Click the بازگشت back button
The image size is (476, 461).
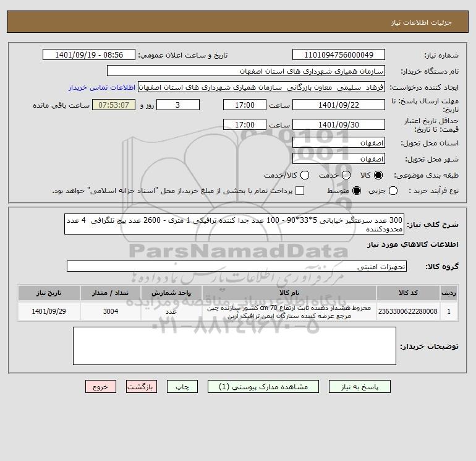click(142, 387)
